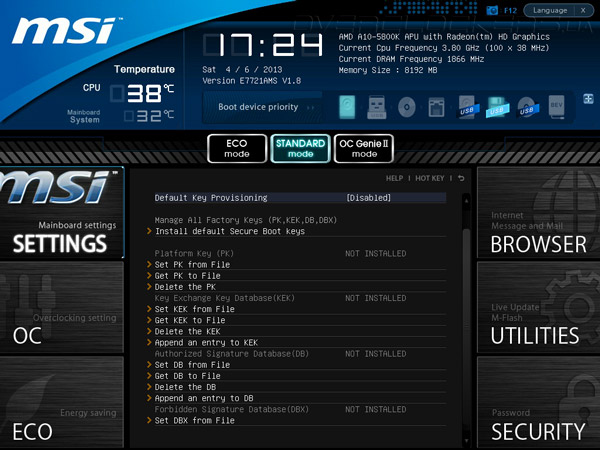Select the USB key boot device icon

376,107
